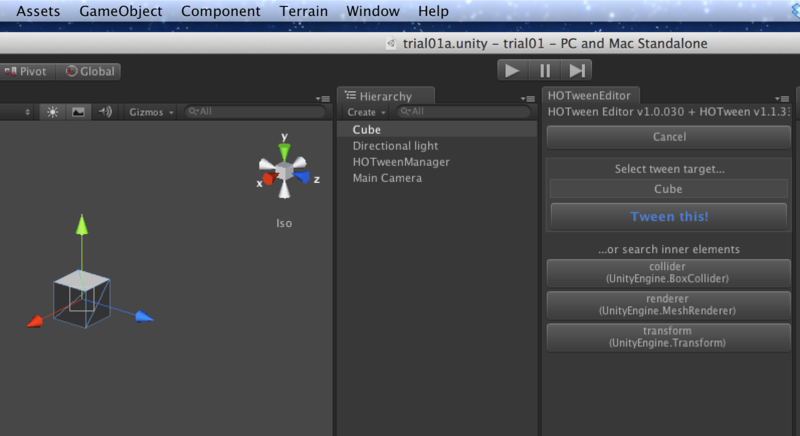Click the Scene view search field
The image size is (800, 436).
pyautogui.click(x=255, y=111)
